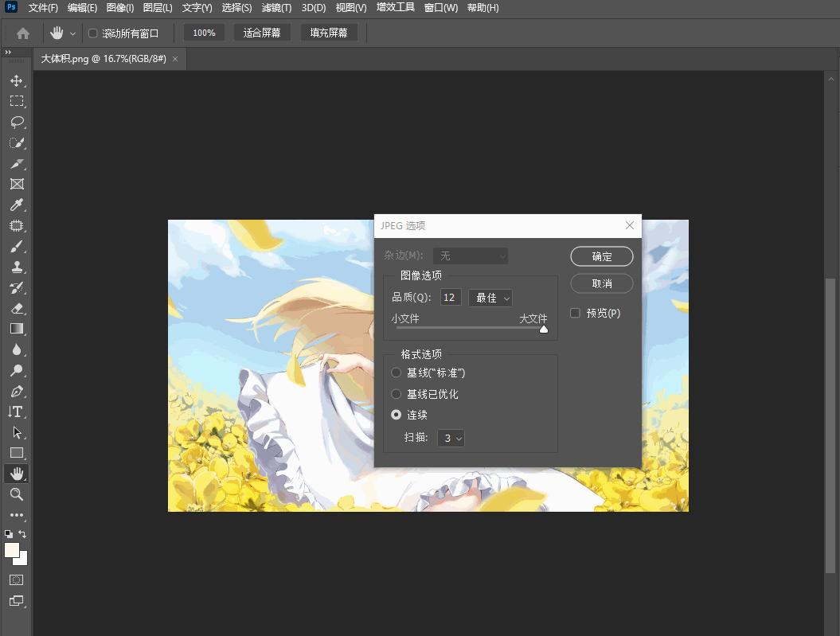Select the Lasso tool
Screen dimensions: 840x636
(17, 122)
